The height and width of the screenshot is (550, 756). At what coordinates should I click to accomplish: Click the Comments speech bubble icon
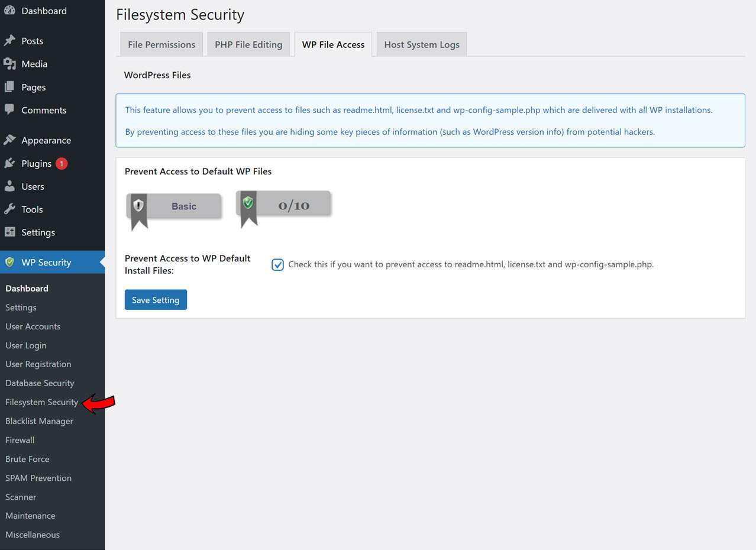coord(9,110)
